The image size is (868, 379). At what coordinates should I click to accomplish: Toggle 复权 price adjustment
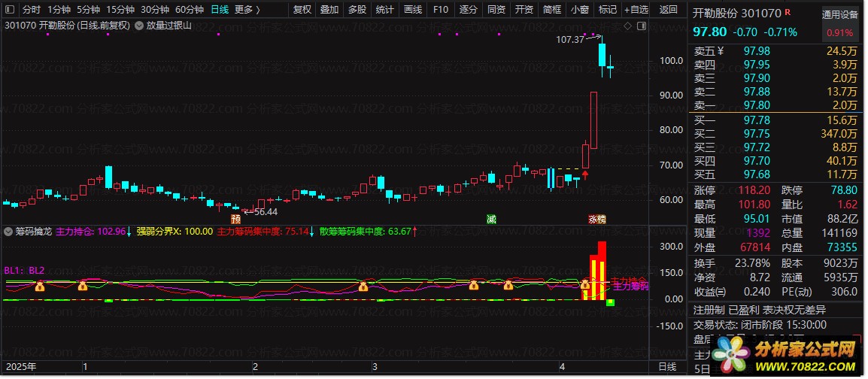point(302,10)
